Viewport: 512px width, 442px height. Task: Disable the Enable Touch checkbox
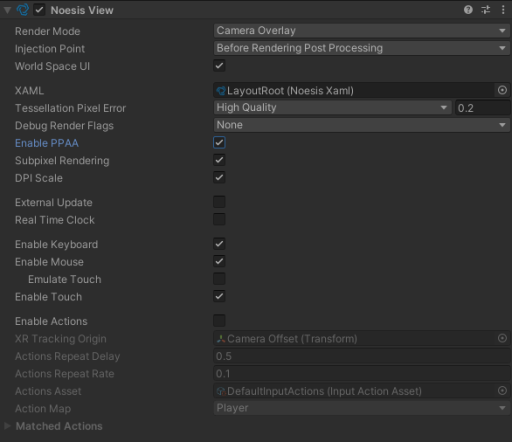(219, 296)
